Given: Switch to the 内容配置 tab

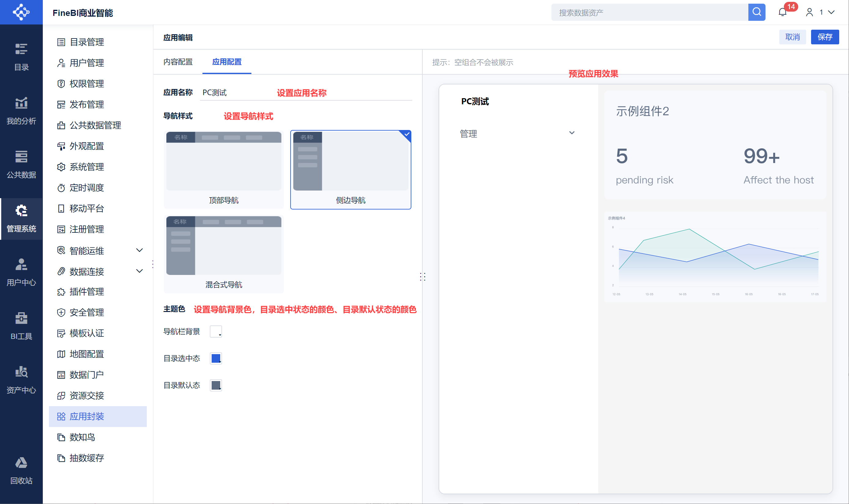Looking at the screenshot, I should pos(178,62).
